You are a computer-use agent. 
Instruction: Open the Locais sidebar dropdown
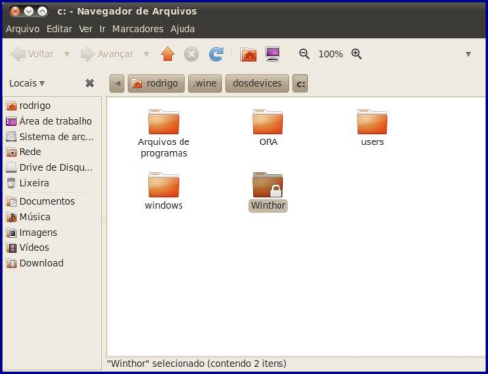[x=27, y=83]
